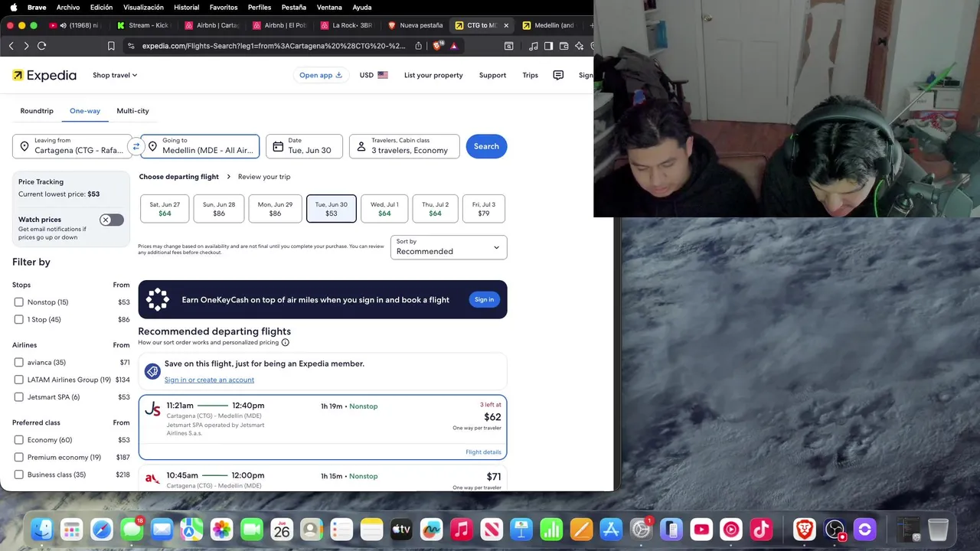Reload the Expedia page
This screenshot has width=980, height=551.
41,46
